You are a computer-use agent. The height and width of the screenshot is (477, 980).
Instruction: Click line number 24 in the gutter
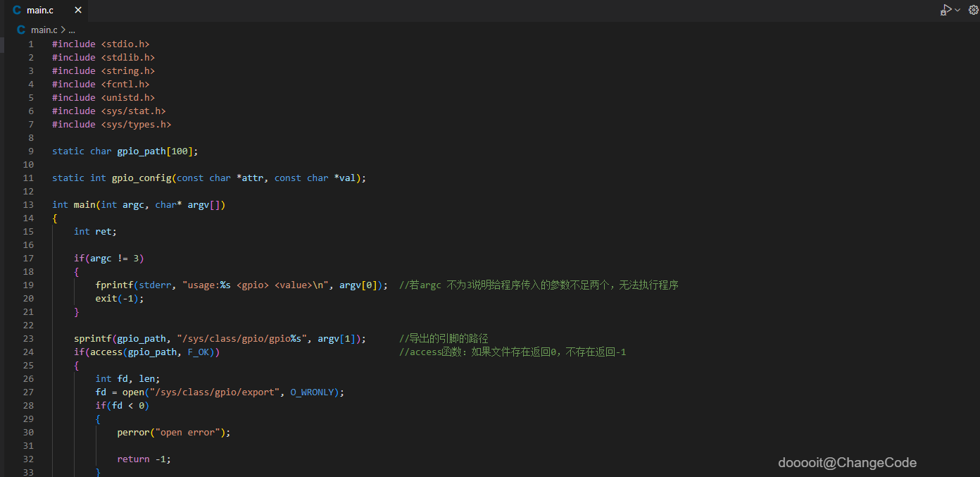(28, 352)
